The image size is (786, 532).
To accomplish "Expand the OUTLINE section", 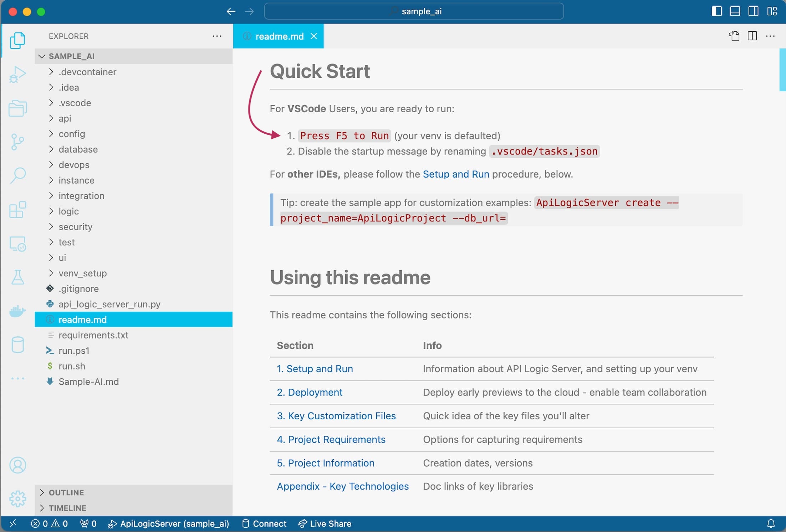I will point(66,492).
